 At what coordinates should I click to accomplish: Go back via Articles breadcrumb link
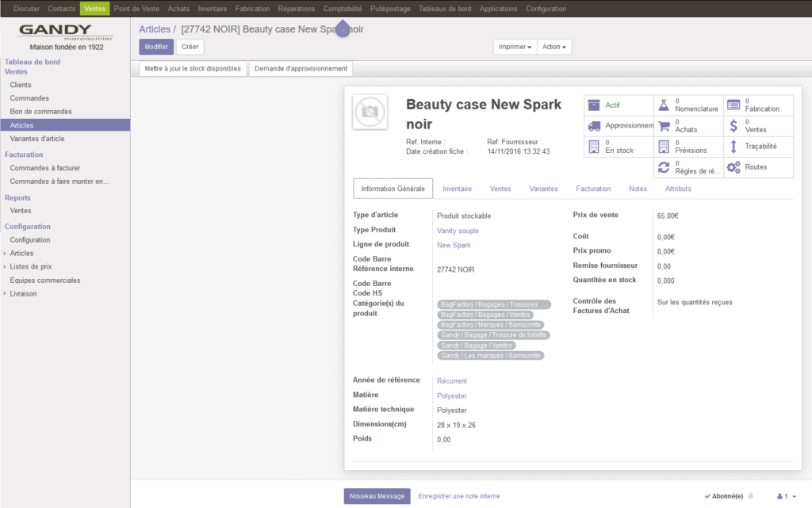pyautogui.click(x=155, y=29)
